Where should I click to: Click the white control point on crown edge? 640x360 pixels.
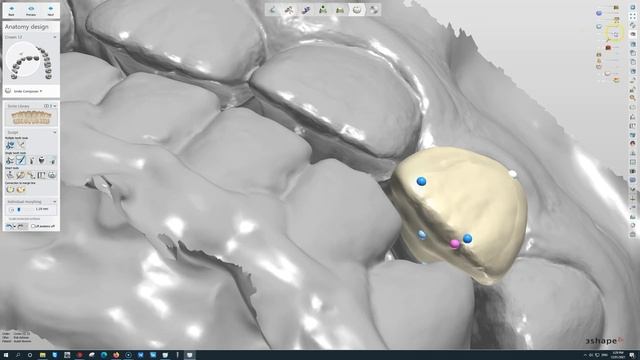click(513, 174)
